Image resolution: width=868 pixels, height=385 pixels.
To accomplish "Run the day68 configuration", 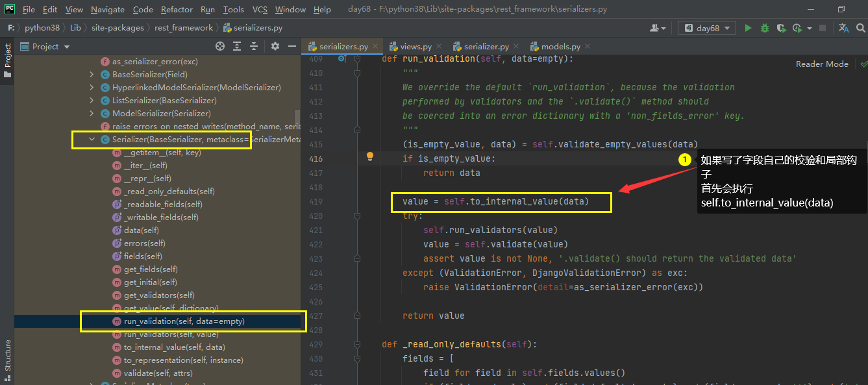I will pos(748,28).
